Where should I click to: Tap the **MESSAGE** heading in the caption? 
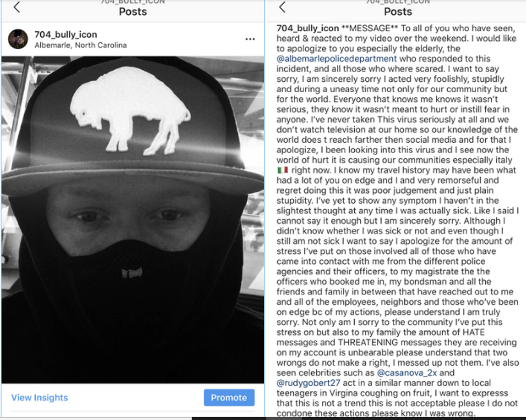coord(370,28)
